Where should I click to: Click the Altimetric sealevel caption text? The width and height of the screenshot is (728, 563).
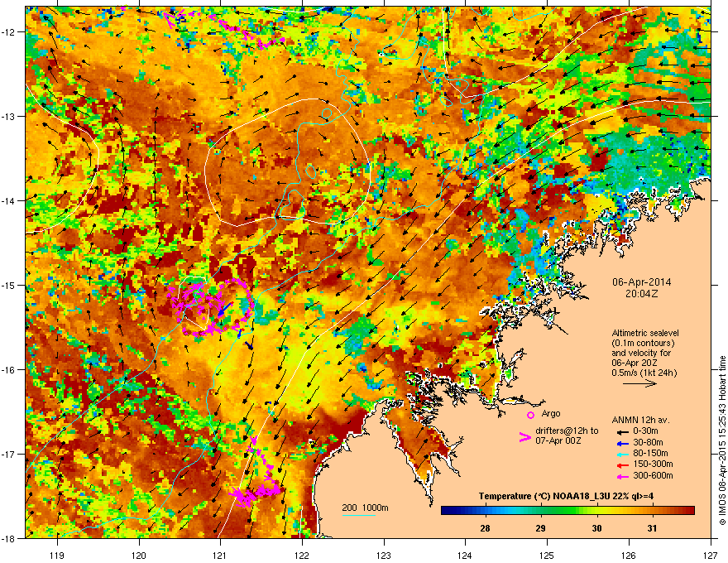click(x=645, y=333)
